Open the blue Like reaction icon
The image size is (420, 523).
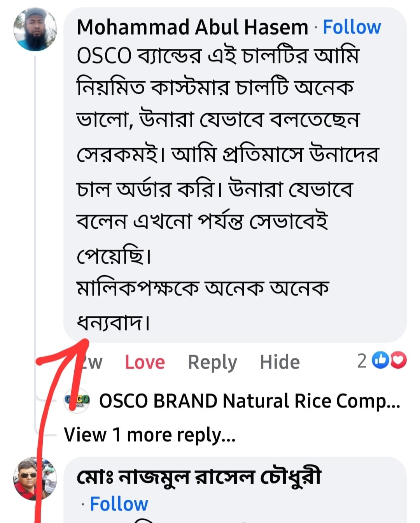click(380, 360)
